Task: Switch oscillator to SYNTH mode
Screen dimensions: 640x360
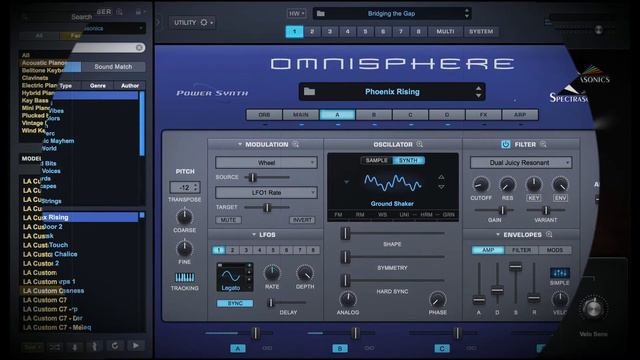Action: click(x=409, y=160)
